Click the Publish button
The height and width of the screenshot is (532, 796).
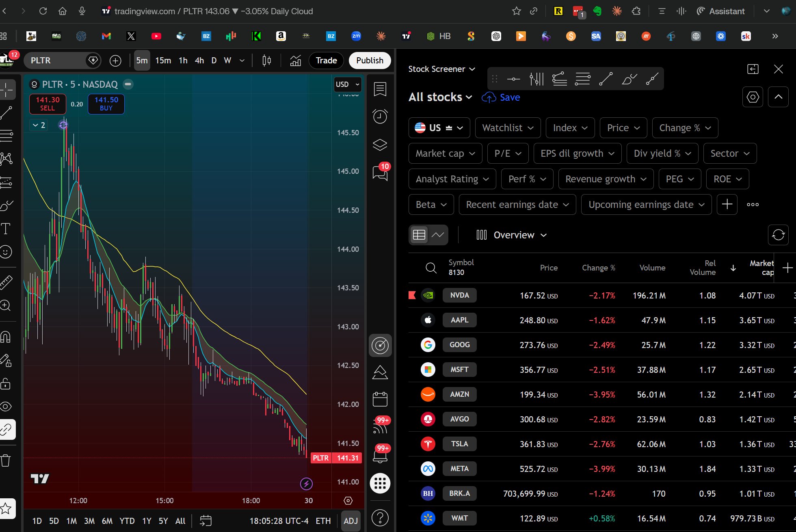370,60
